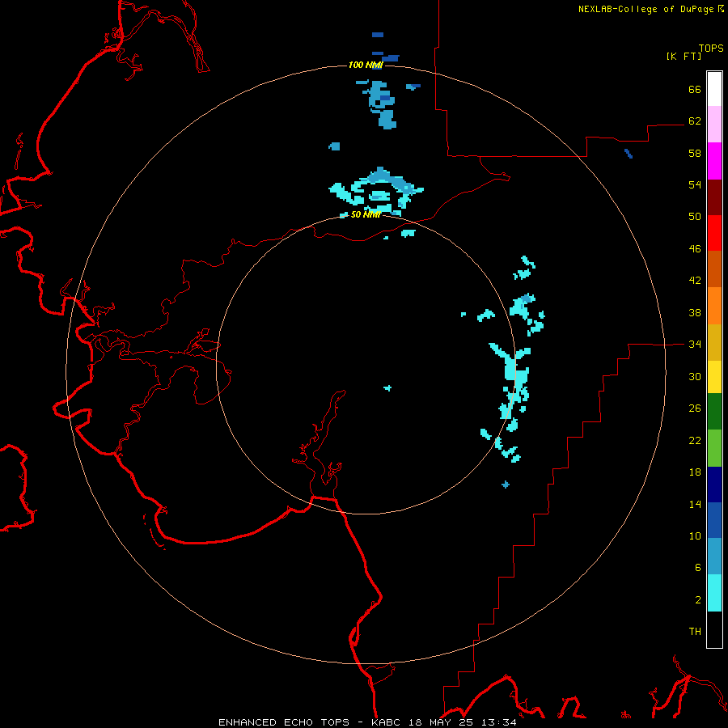Screen dimensions: 728x728
Task: Select the cyan swatch at scale bottom
Action: tap(714, 593)
